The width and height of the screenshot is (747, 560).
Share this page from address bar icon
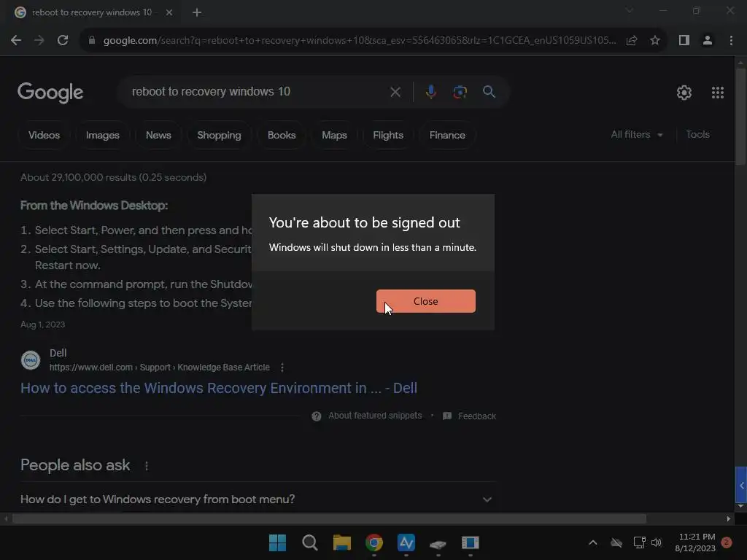pos(632,41)
